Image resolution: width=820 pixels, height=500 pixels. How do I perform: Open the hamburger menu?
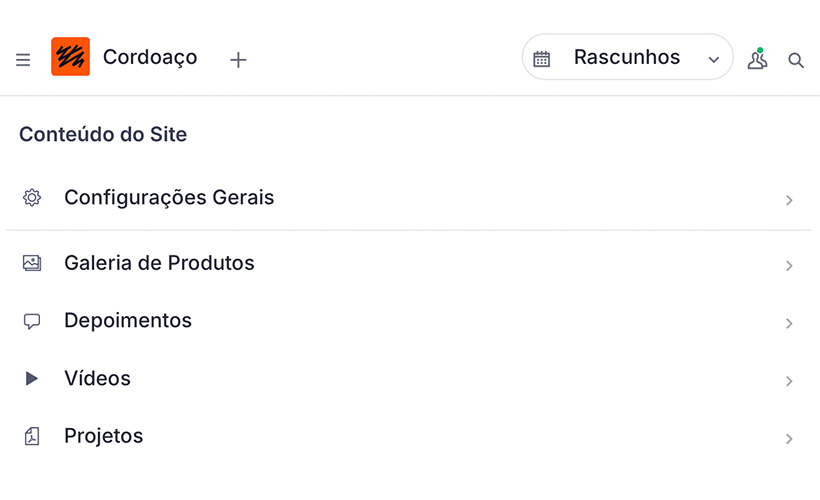tap(23, 60)
